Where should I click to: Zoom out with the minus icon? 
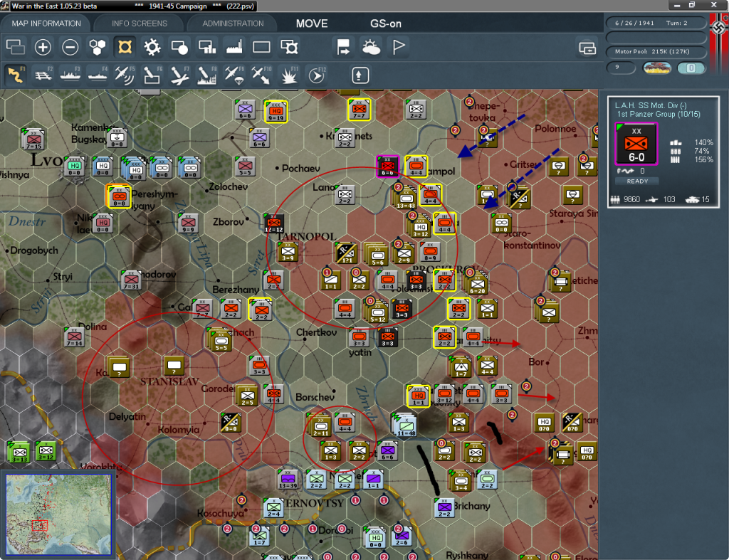pos(70,47)
